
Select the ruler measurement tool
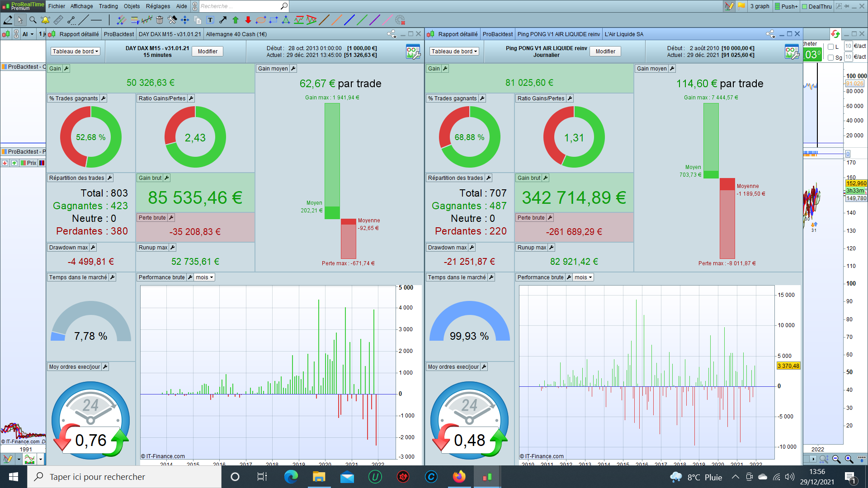pyautogui.click(x=58, y=20)
